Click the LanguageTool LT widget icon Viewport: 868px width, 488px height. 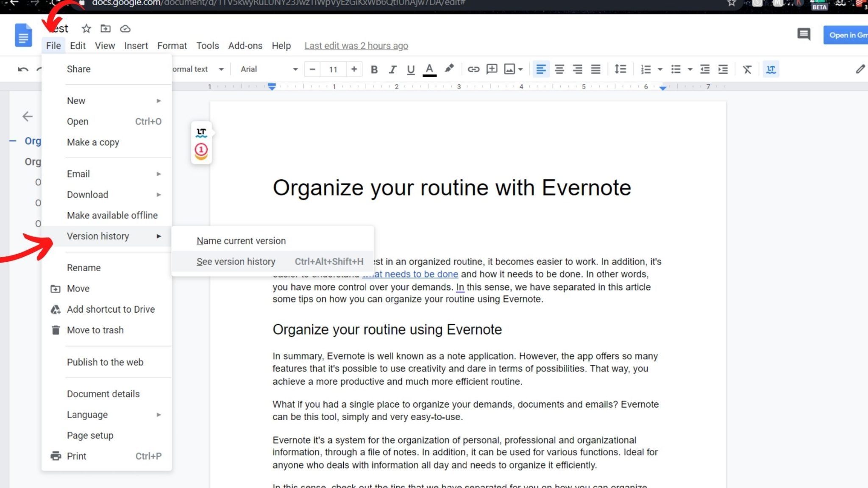pyautogui.click(x=201, y=133)
